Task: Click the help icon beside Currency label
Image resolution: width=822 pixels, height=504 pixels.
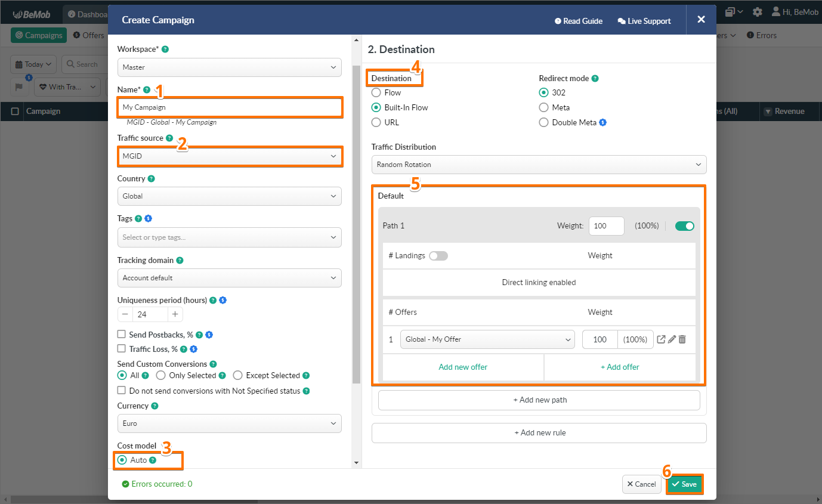Action: pos(154,406)
